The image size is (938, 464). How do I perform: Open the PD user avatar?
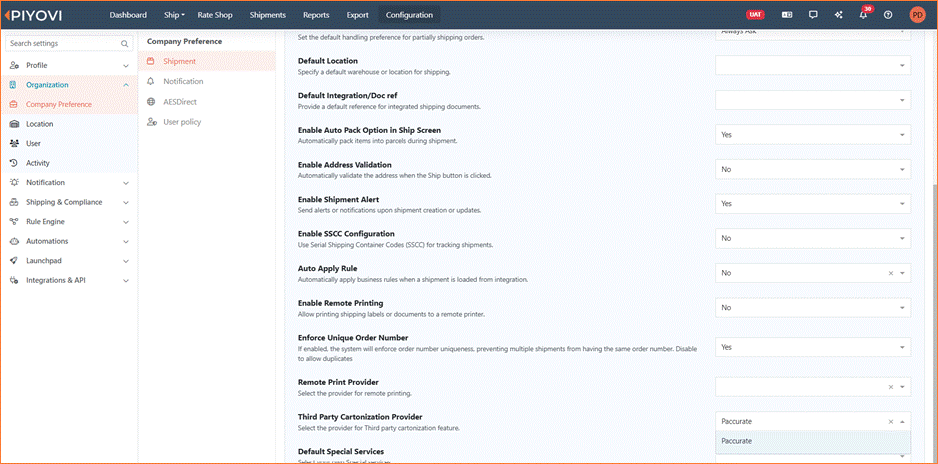coord(916,15)
